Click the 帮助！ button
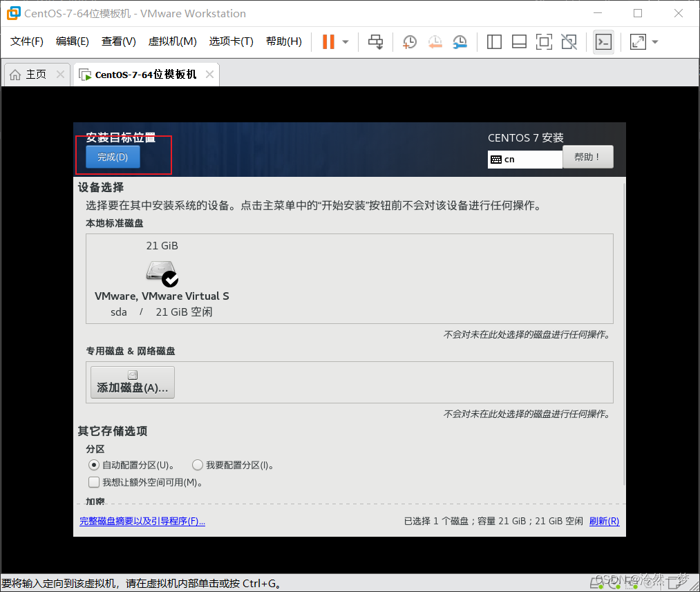 [x=587, y=157]
